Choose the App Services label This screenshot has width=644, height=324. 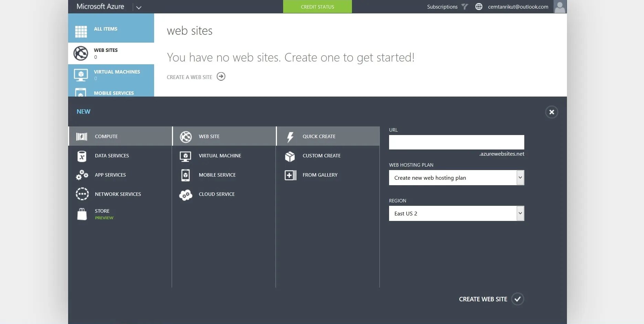tap(110, 175)
